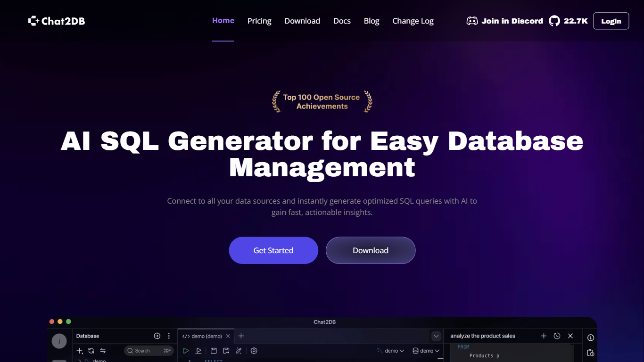Click the user avatar 'j' in the app sidebar
The image size is (644, 362).
tap(59, 341)
